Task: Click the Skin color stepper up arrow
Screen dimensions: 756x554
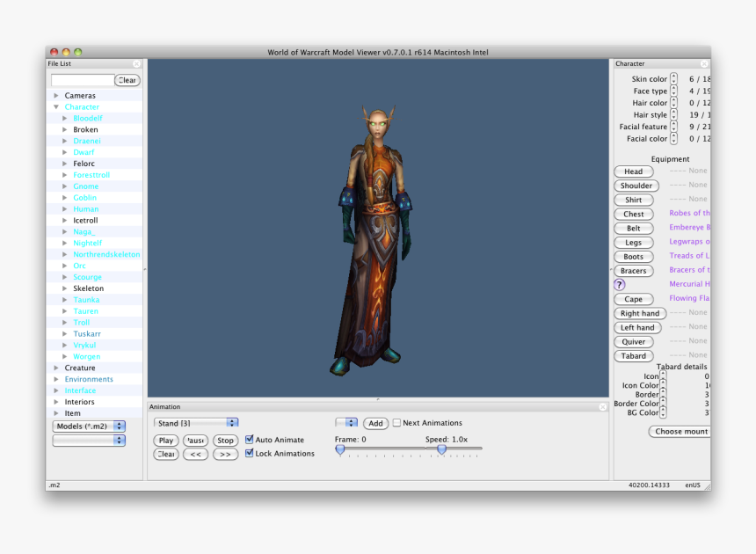Action: pos(673,76)
